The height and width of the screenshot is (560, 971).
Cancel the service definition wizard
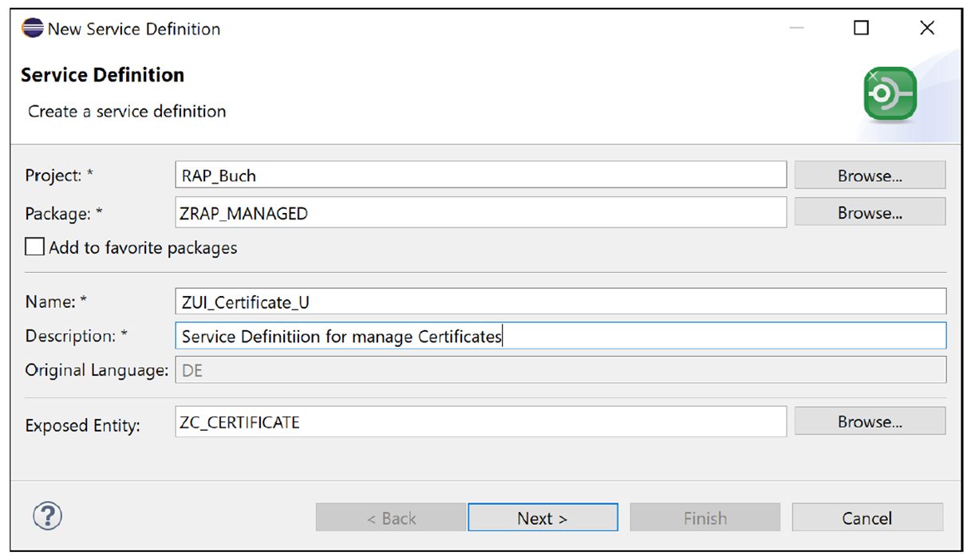click(866, 517)
